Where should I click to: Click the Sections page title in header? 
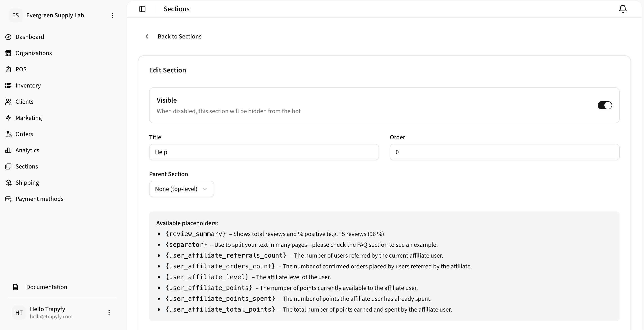click(x=177, y=9)
